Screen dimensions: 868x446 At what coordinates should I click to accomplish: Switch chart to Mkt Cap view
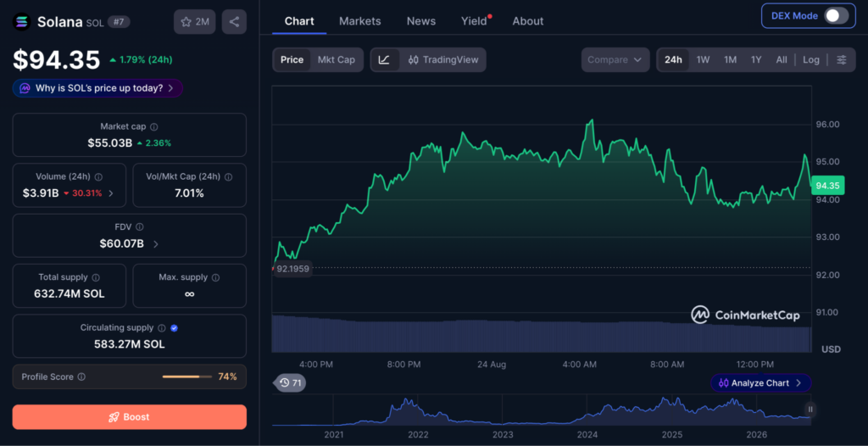coord(336,60)
